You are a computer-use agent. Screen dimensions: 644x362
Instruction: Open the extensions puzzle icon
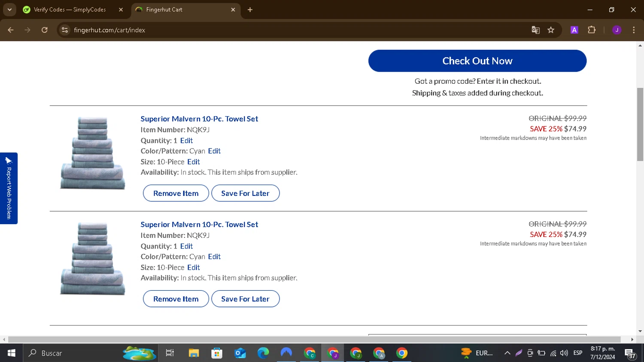pos(592,30)
